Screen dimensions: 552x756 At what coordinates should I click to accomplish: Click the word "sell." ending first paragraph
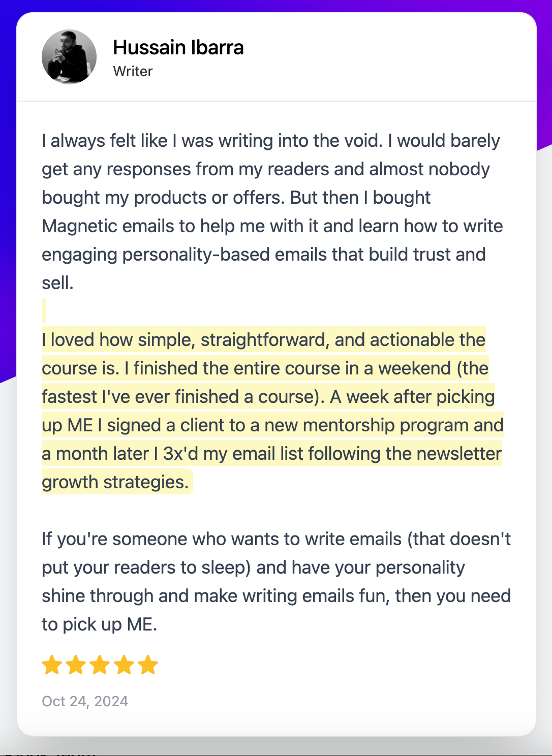[x=57, y=283]
